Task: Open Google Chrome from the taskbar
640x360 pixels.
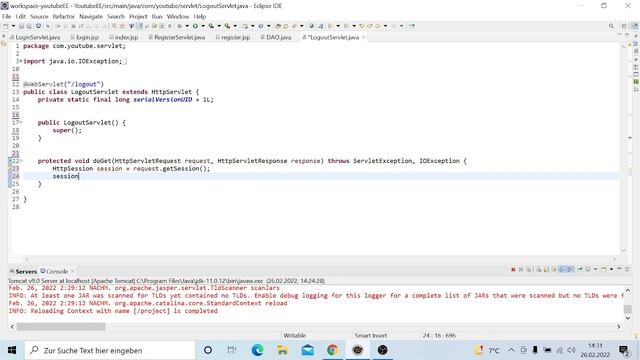Action: [x=333, y=350]
